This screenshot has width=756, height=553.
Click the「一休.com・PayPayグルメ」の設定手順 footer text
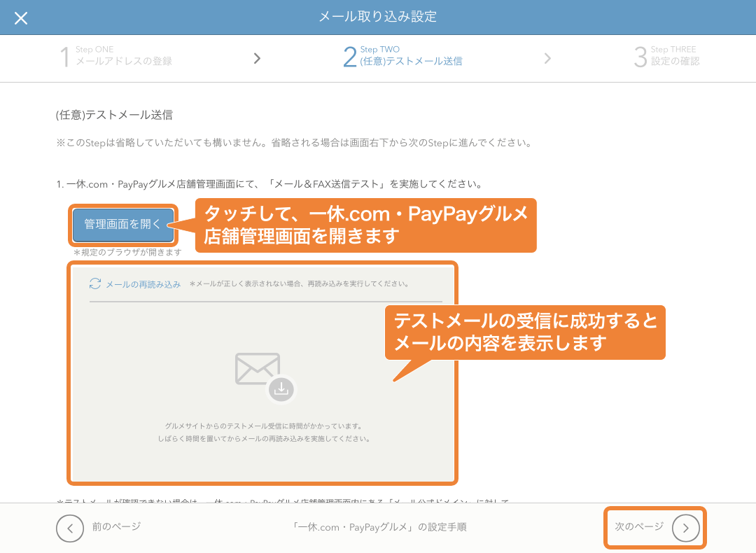[379, 527]
